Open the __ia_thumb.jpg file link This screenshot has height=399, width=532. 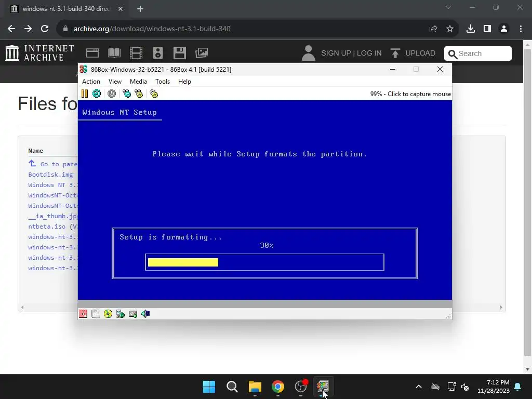(53, 216)
